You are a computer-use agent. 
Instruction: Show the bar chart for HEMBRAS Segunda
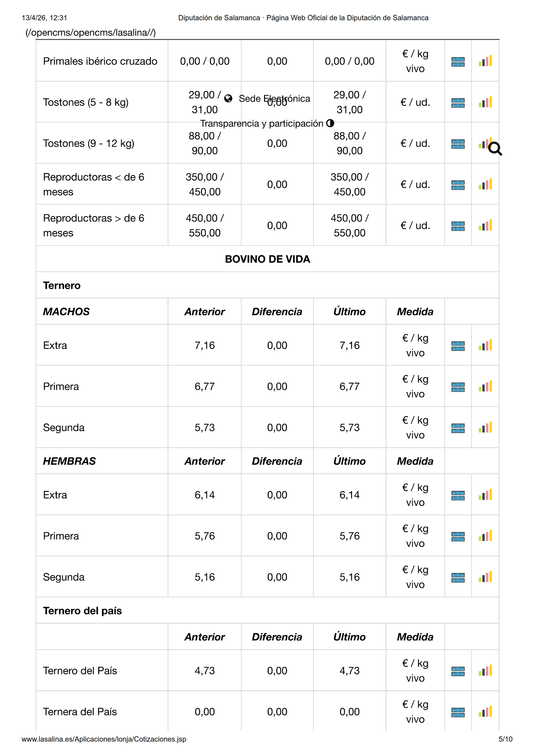(485, 577)
